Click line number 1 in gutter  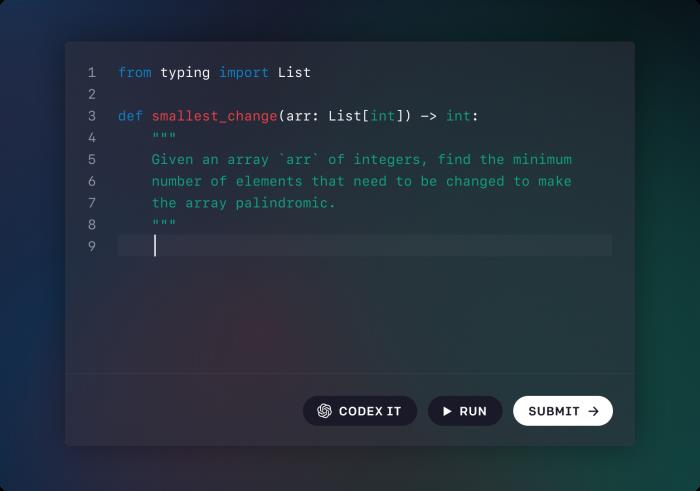(x=92, y=72)
